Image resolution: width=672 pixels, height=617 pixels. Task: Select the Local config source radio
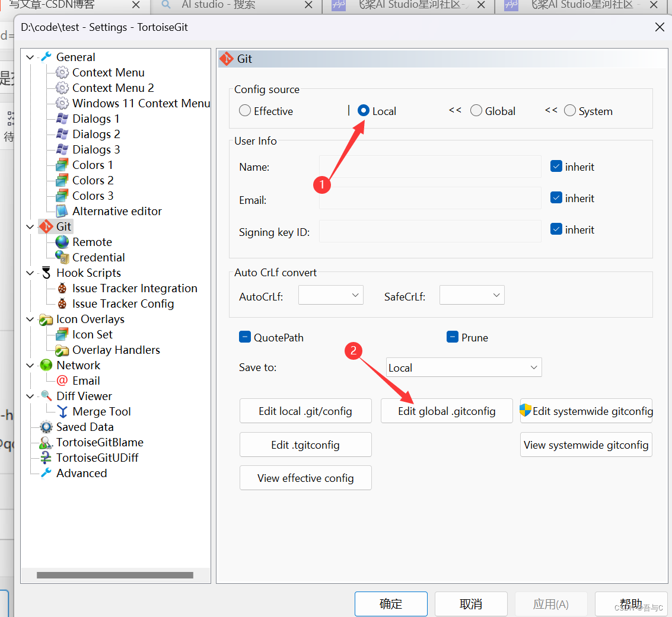click(363, 111)
